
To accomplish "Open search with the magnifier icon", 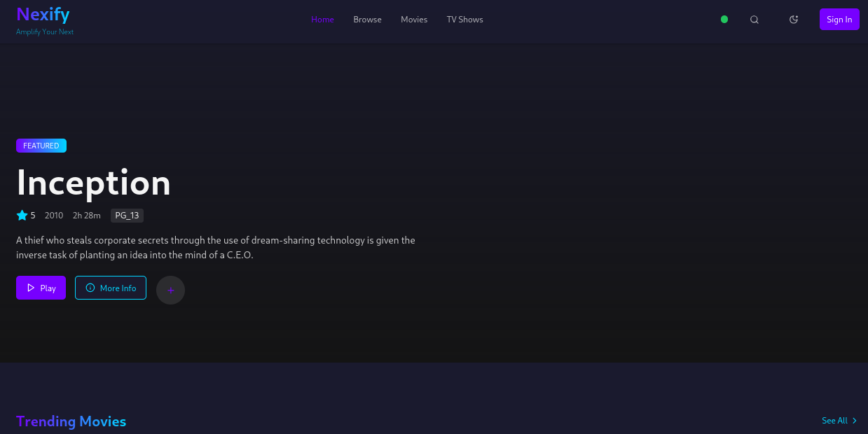I will [755, 20].
